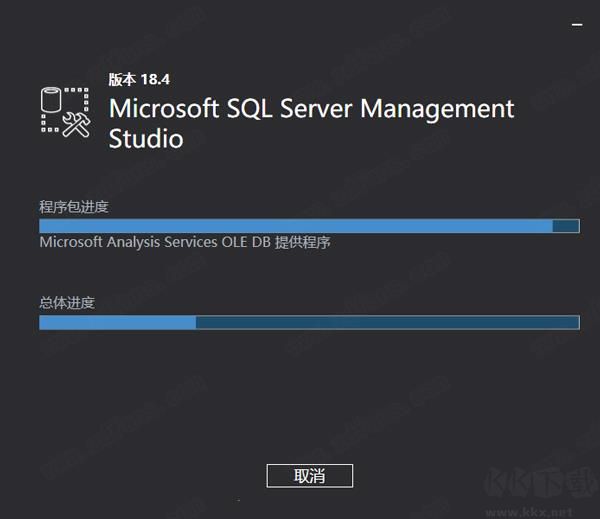Click the word Studio in the title
Image resolution: width=600 pixels, height=519 pixels.
[146, 138]
